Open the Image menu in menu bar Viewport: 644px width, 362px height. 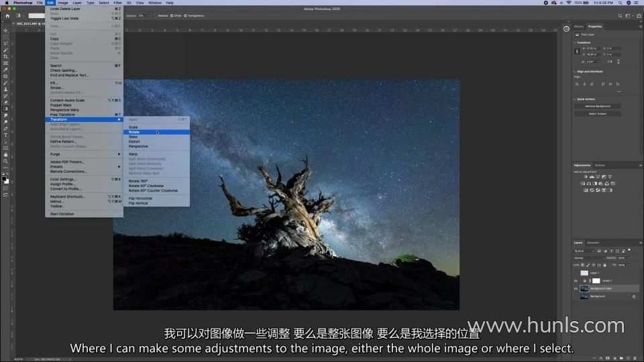(63, 3)
